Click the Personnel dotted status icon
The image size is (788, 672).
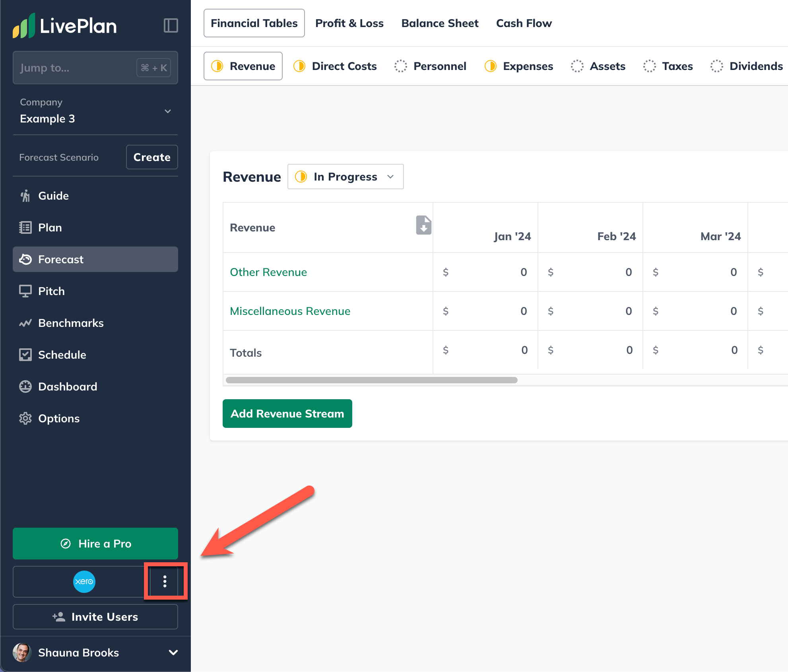pos(401,66)
